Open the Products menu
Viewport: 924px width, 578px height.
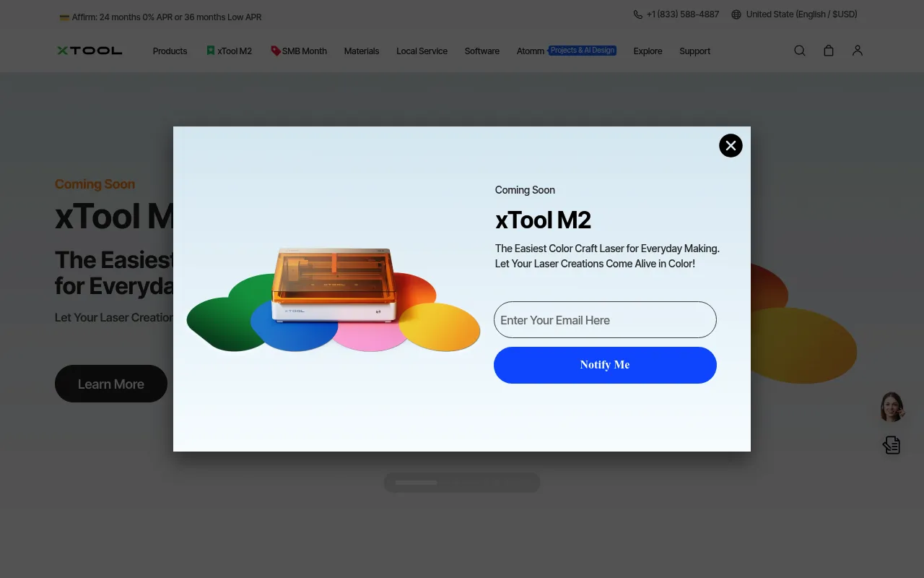pos(170,51)
